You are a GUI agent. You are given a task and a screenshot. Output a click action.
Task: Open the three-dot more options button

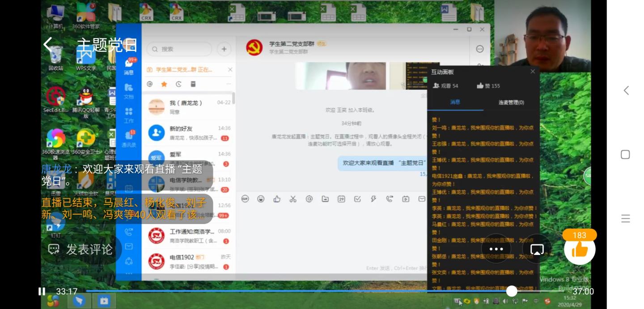pyautogui.click(x=496, y=249)
